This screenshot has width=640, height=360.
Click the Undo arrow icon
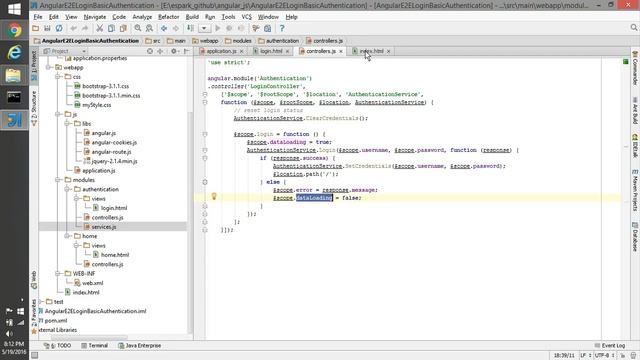[x=73, y=29]
